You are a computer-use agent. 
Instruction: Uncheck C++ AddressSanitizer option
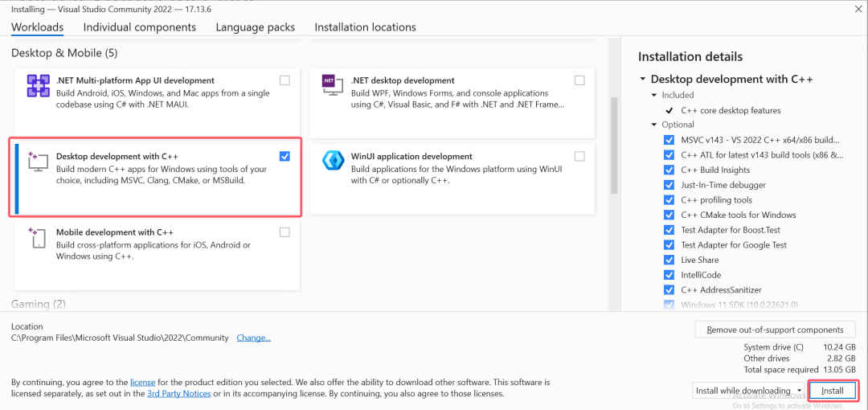(669, 289)
